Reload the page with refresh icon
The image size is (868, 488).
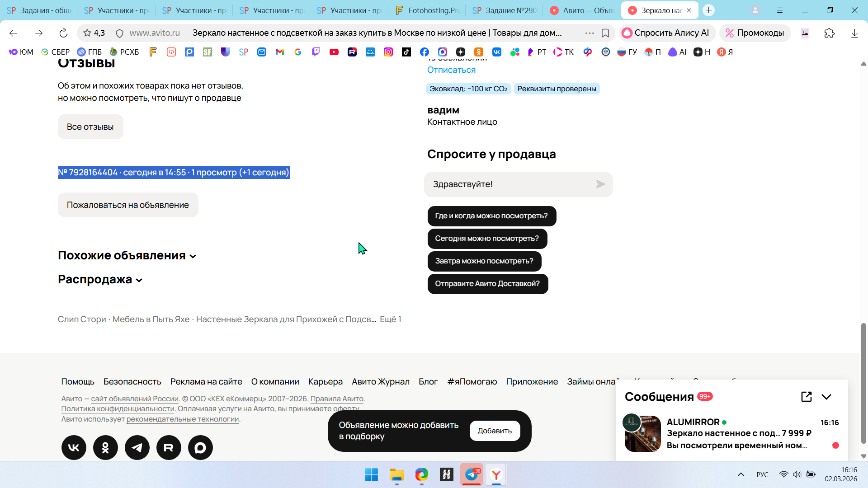coord(63,33)
